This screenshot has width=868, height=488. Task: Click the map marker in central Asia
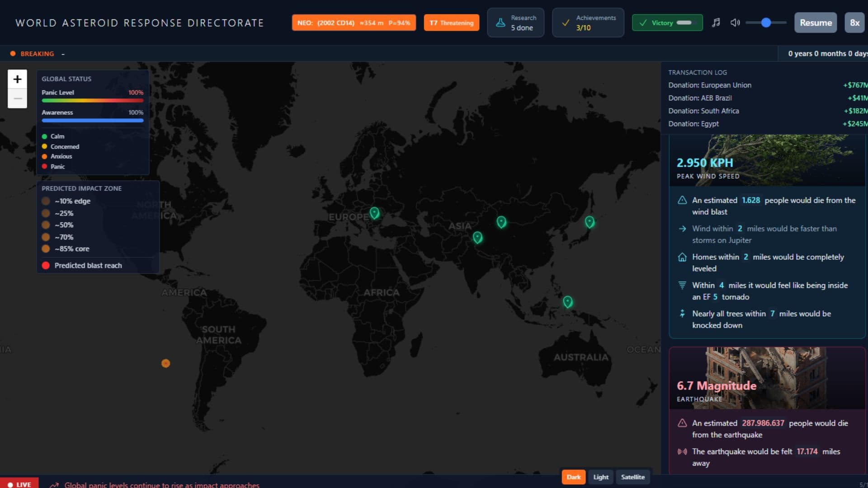point(501,222)
